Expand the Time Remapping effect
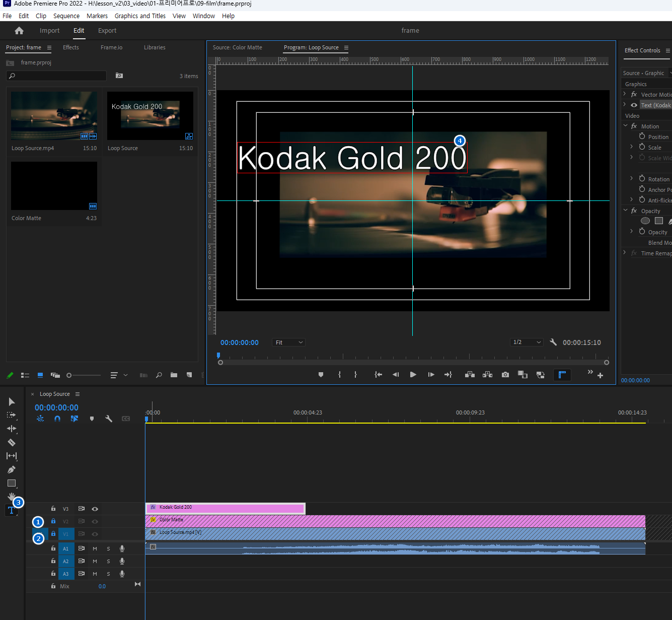672x620 pixels. [x=625, y=253]
